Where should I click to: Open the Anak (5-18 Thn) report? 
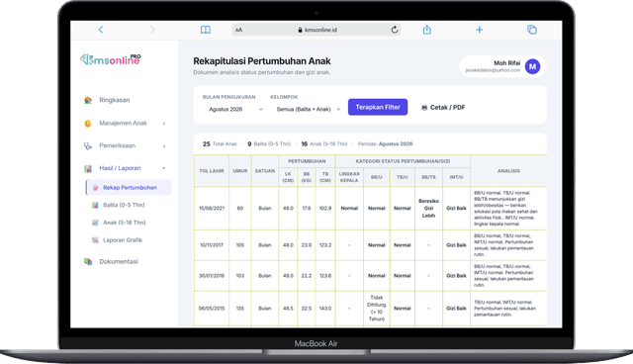point(124,223)
